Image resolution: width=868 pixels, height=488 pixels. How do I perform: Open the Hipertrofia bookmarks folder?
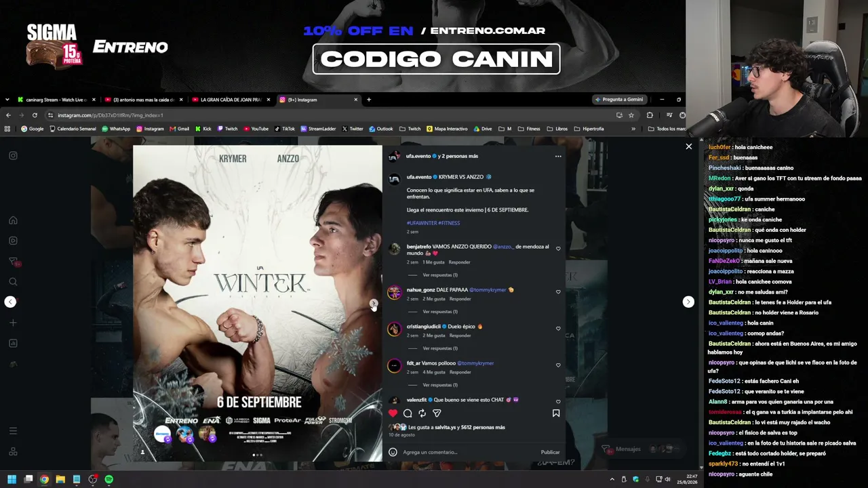tap(589, 129)
